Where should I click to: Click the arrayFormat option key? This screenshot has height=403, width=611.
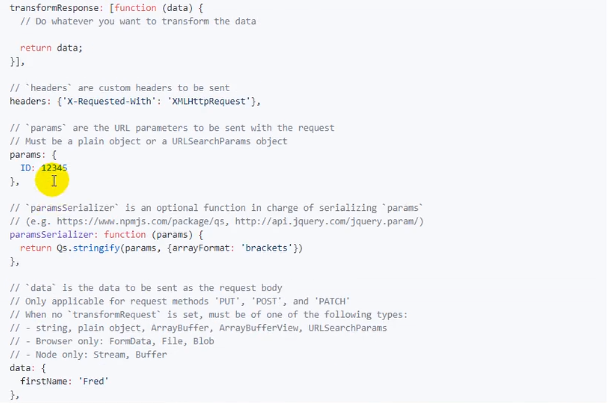coord(201,248)
